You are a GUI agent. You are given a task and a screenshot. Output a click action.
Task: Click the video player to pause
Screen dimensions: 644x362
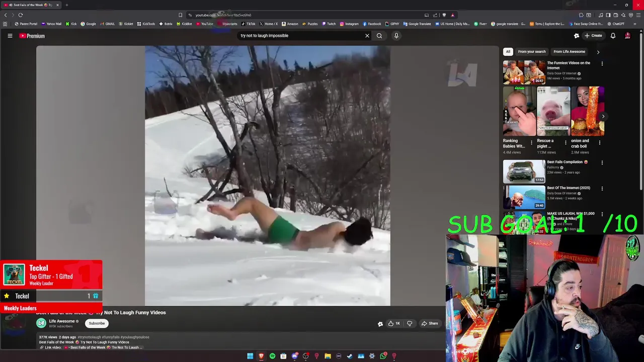267,175
